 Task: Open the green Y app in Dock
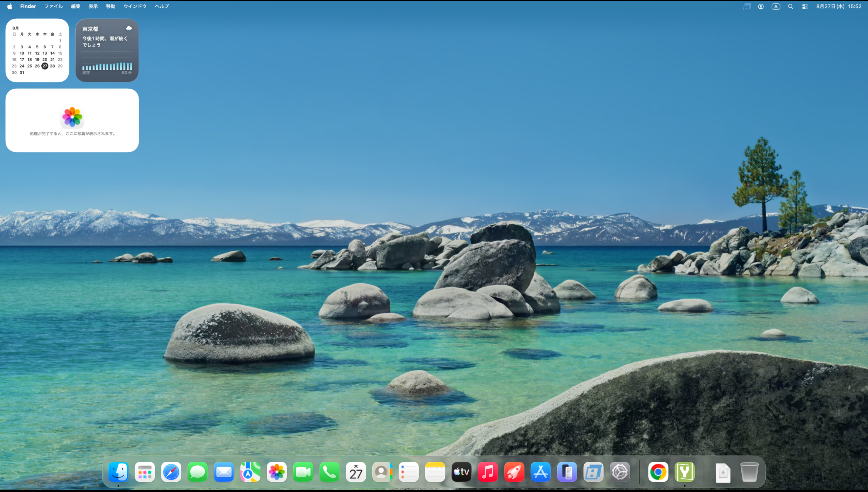point(685,472)
